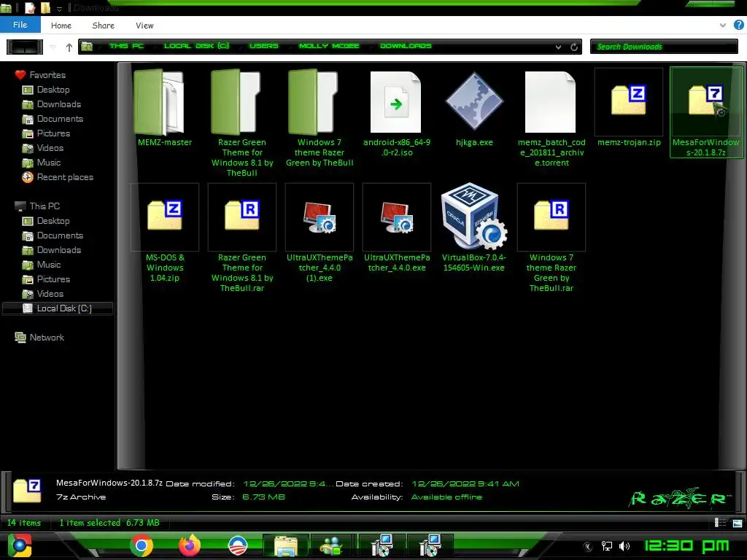Open the View ribbon tab
This screenshot has height=560, width=747.
click(144, 26)
